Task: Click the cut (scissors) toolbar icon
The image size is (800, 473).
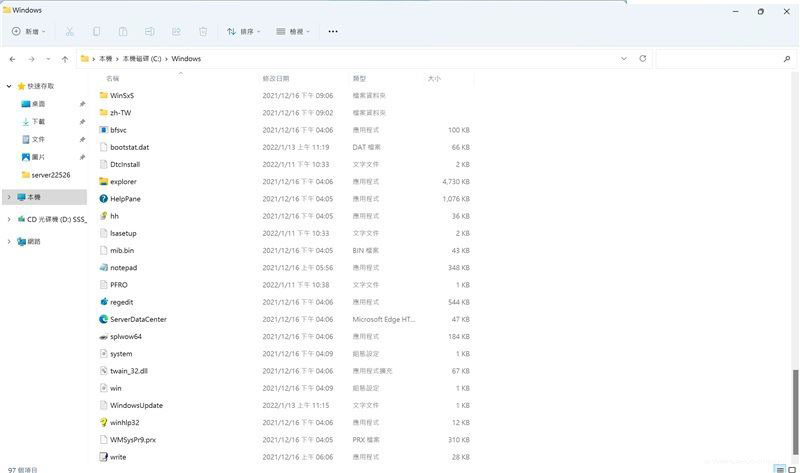Action: click(70, 31)
